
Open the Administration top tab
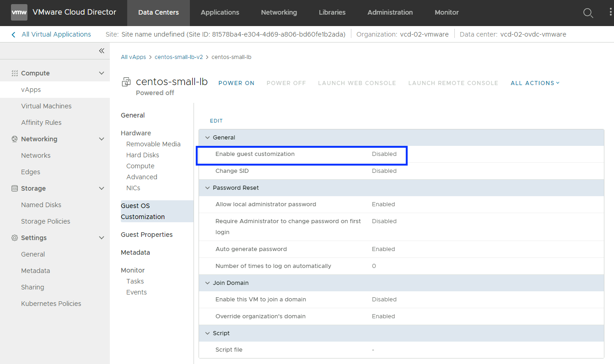click(390, 13)
